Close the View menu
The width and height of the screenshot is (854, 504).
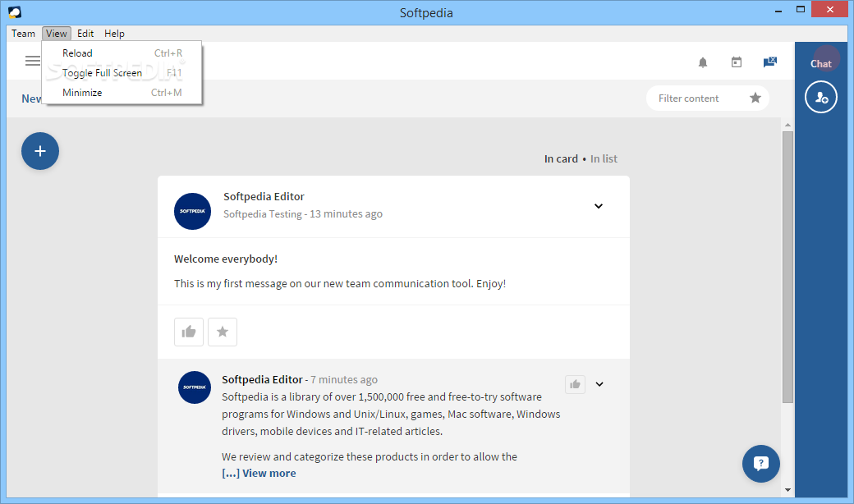(57, 33)
